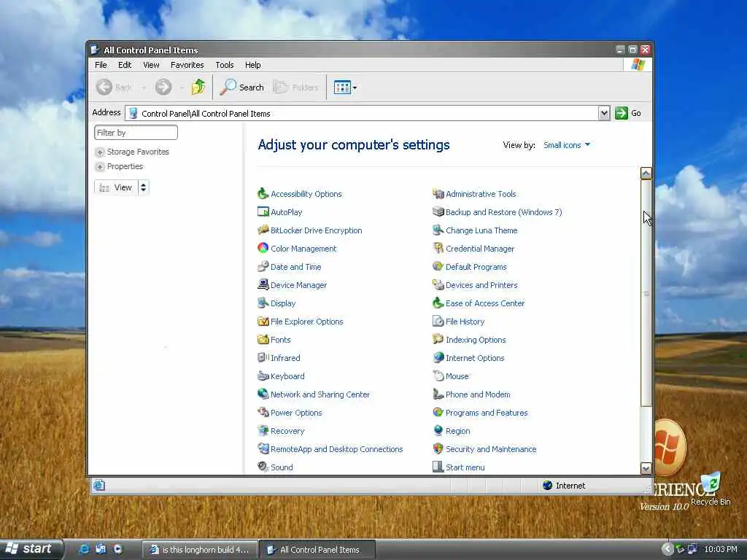Click the AutoPlay icon
747x560 pixels.
click(263, 212)
